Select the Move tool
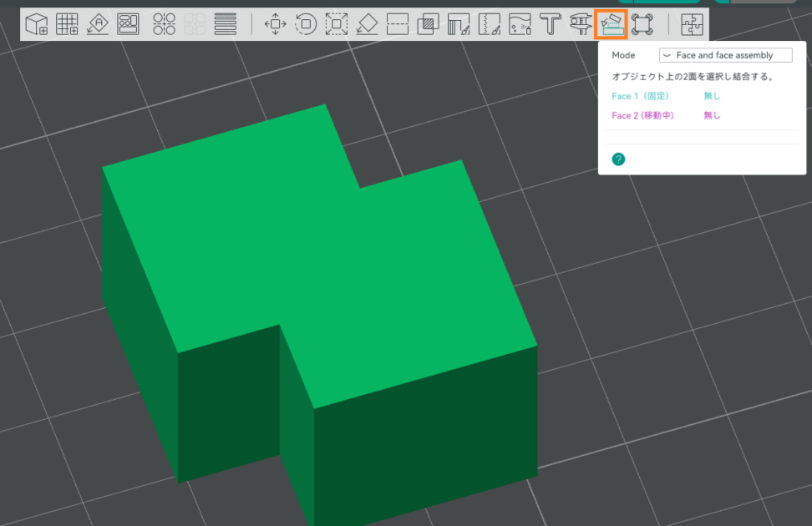The image size is (812, 526). (x=275, y=24)
